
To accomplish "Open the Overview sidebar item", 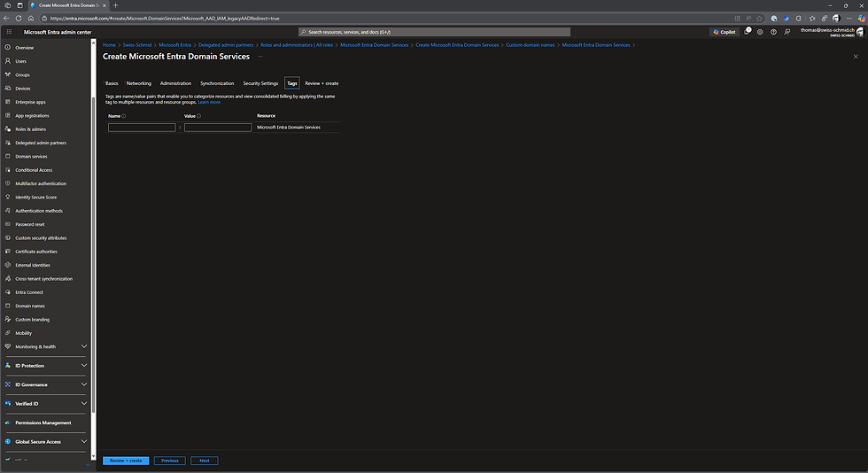I will point(25,48).
